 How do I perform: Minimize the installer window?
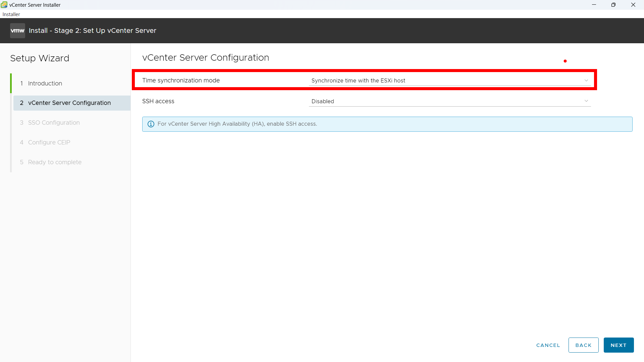coord(594,5)
